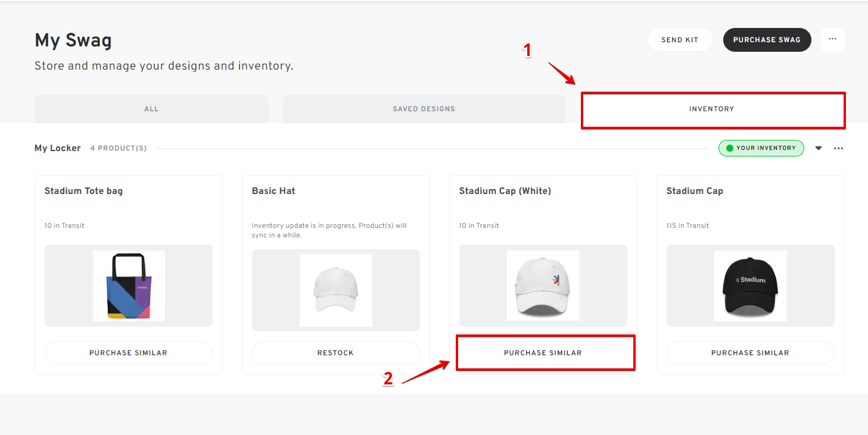Screen dimensions: 868x435
Task: Click the green status dot on Your Inventory badge
Action: click(x=737, y=148)
